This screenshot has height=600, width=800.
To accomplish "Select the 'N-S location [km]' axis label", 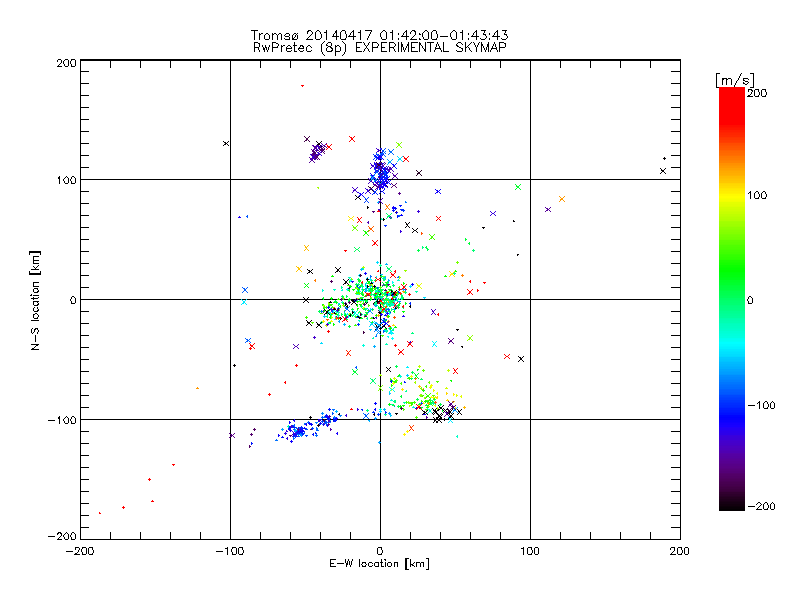I will point(35,300).
